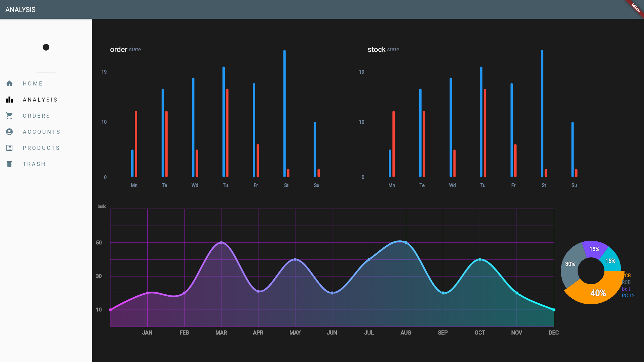The width and height of the screenshot is (644, 362).
Task: Click the AUG data point on line chart
Action: click(x=406, y=243)
